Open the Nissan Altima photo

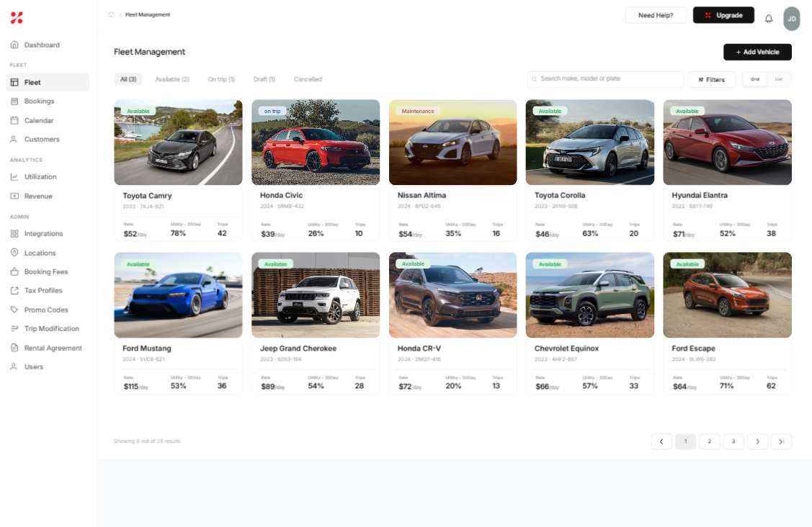coord(452,143)
